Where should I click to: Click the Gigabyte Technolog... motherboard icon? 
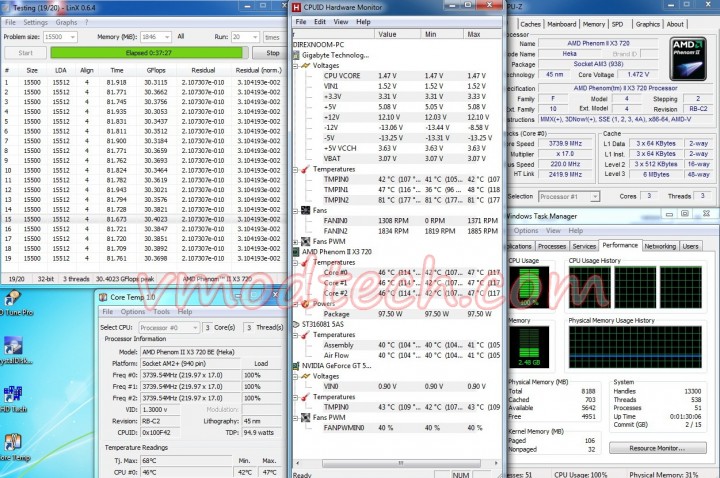point(296,55)
